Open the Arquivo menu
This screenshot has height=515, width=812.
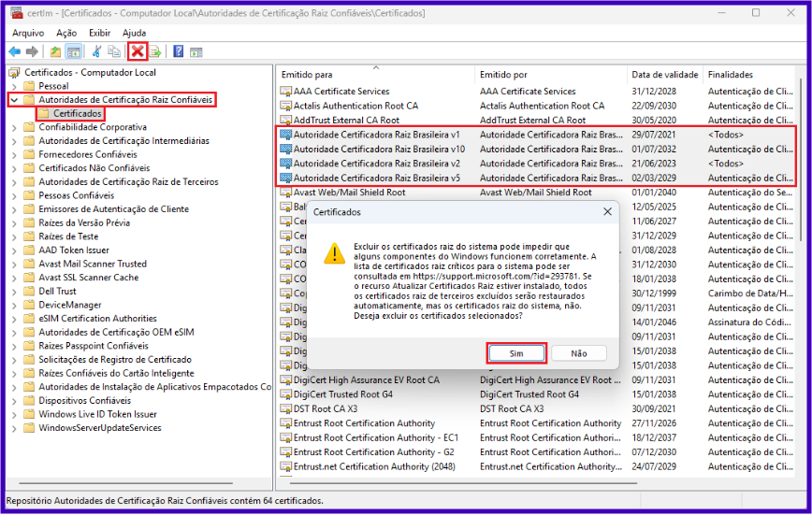click(x=28, y=33)
